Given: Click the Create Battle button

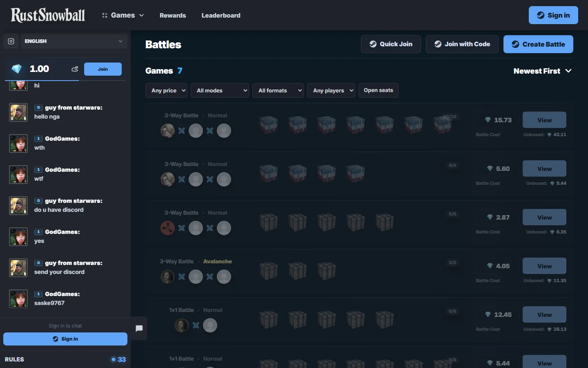Looking at the screenshot, I should click(x=538, y=44).
